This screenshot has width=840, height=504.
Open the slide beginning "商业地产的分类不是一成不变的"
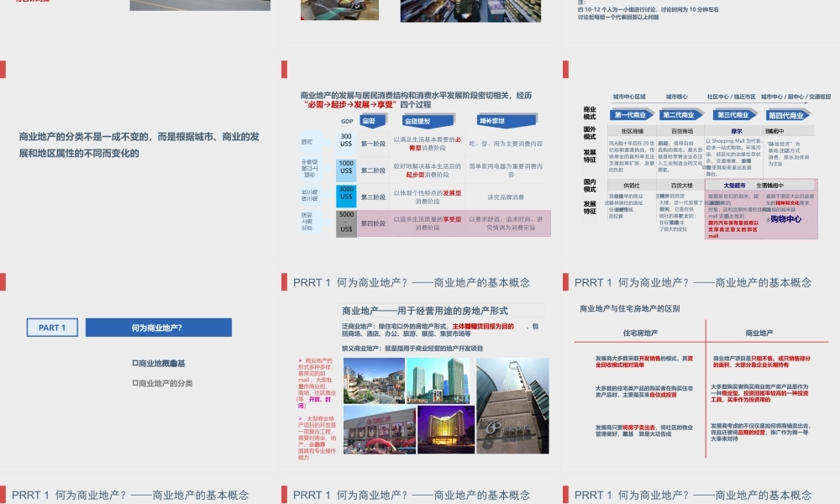pyautogui.click(x=139, y=152)
